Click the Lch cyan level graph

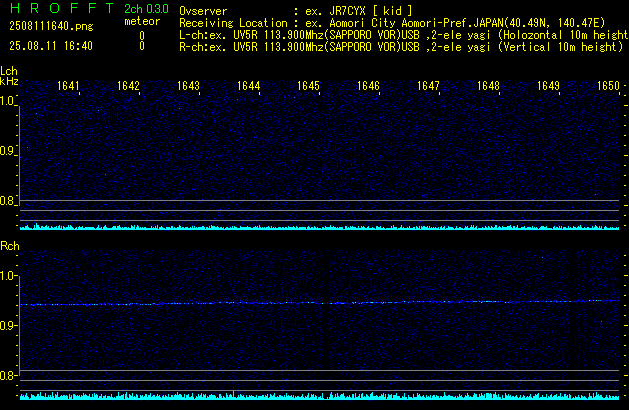[x=320, y=227]
